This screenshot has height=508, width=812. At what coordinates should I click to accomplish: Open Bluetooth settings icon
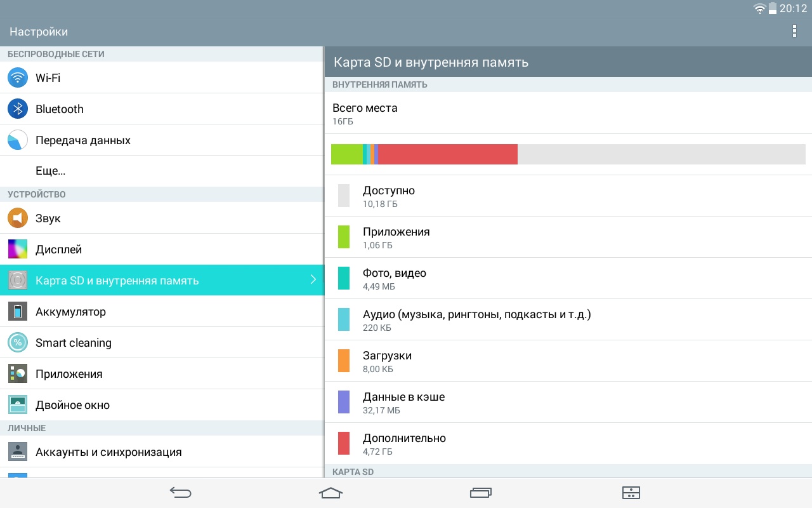18,109
